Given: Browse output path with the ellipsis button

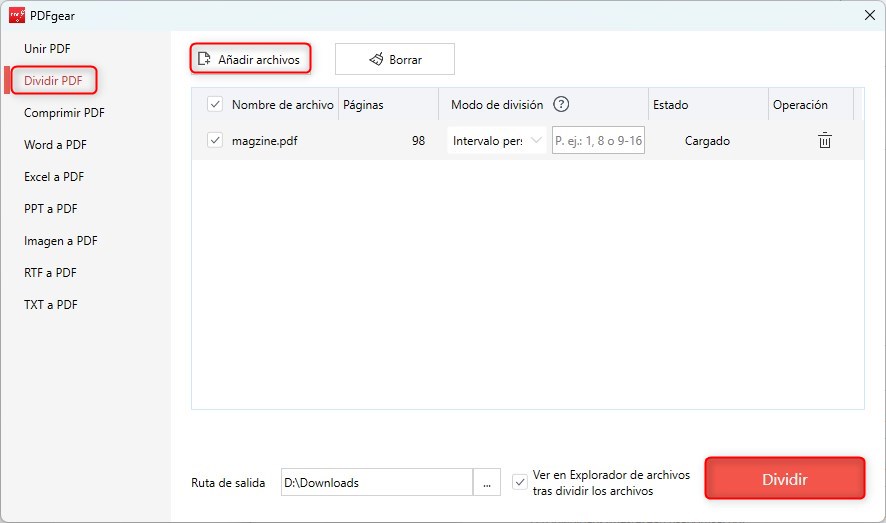Looking at the screenshot, I should tap(486, 482).
